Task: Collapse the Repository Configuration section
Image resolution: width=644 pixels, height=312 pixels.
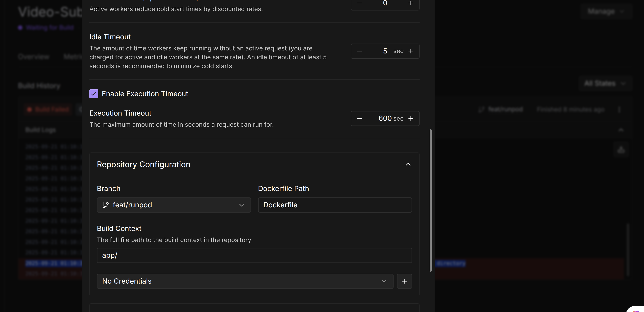Action: pos(408,164)
